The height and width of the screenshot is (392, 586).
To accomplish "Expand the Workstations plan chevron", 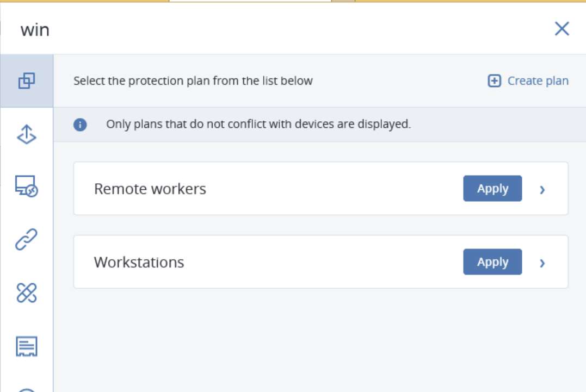I will (x=542, y=263).
